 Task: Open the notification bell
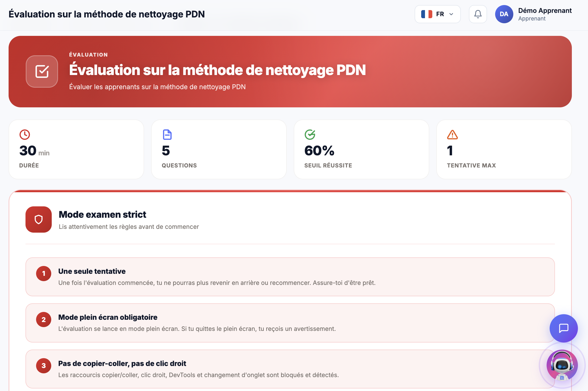[x=478, y=14]
